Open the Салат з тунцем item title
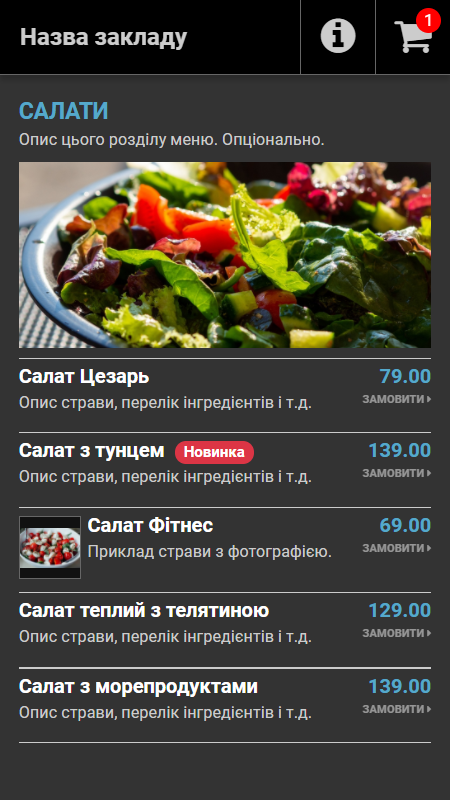The width and height of the screenshot is (450, 800). [92, 451]
